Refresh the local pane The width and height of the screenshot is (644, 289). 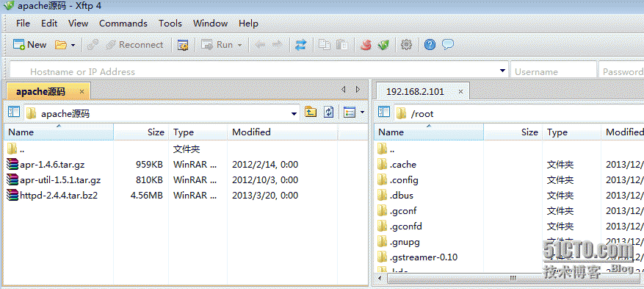(x=328, y=113)
